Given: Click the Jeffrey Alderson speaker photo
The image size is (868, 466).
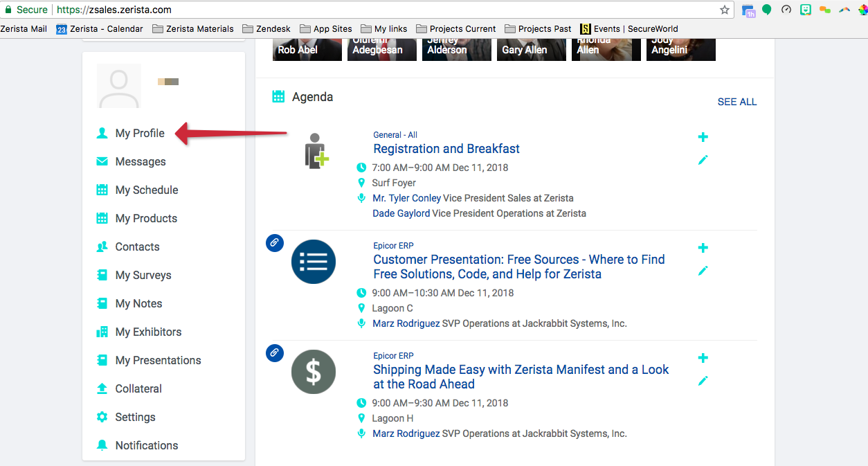Looking at the screenshot, I should (457, 50).
